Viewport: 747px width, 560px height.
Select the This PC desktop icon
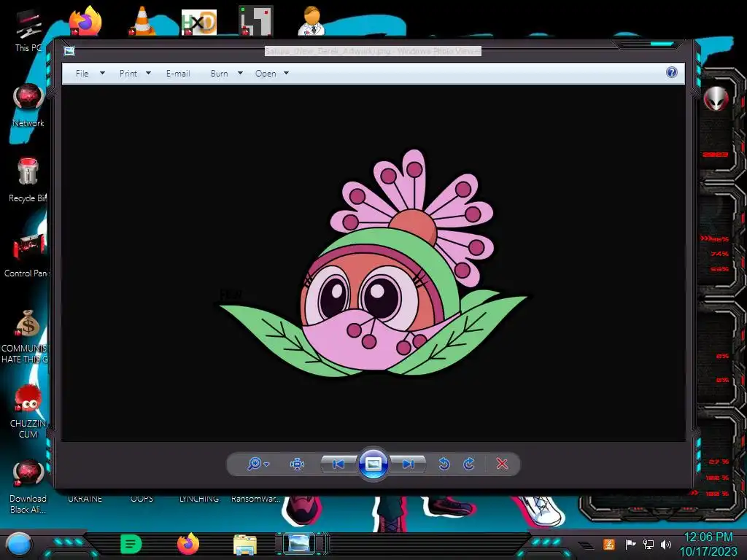click(28, 29)
